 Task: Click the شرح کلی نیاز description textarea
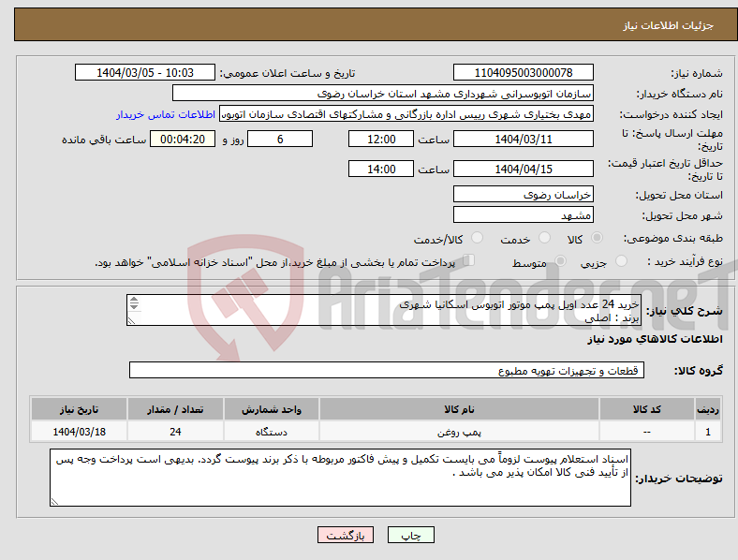click(384, 310)
